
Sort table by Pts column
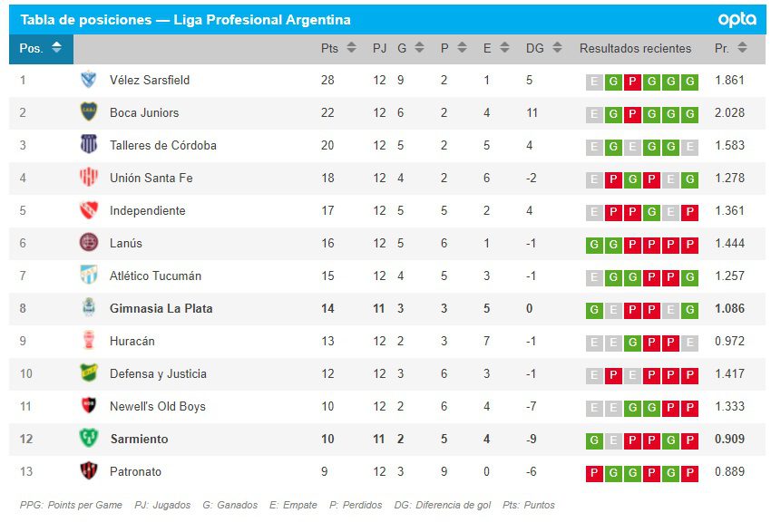click(338, 48)
